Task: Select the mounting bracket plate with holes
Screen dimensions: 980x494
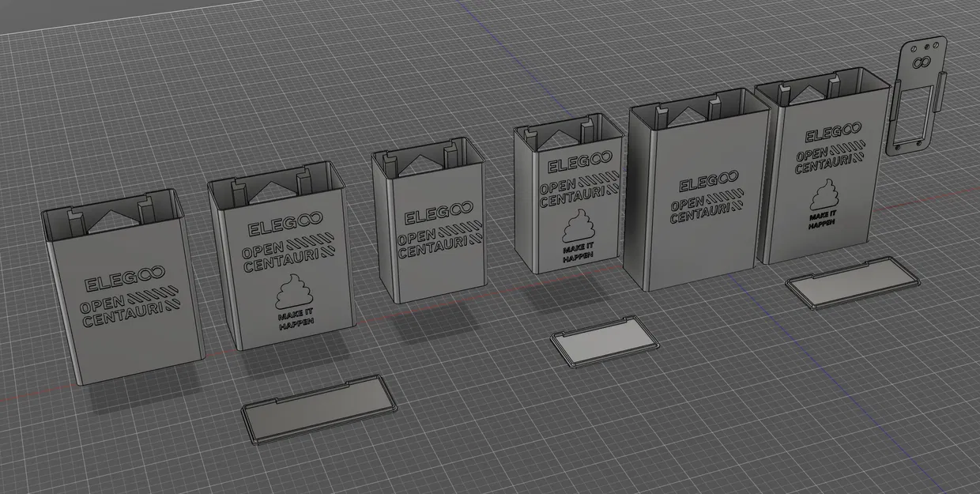Action: (917, 95)
